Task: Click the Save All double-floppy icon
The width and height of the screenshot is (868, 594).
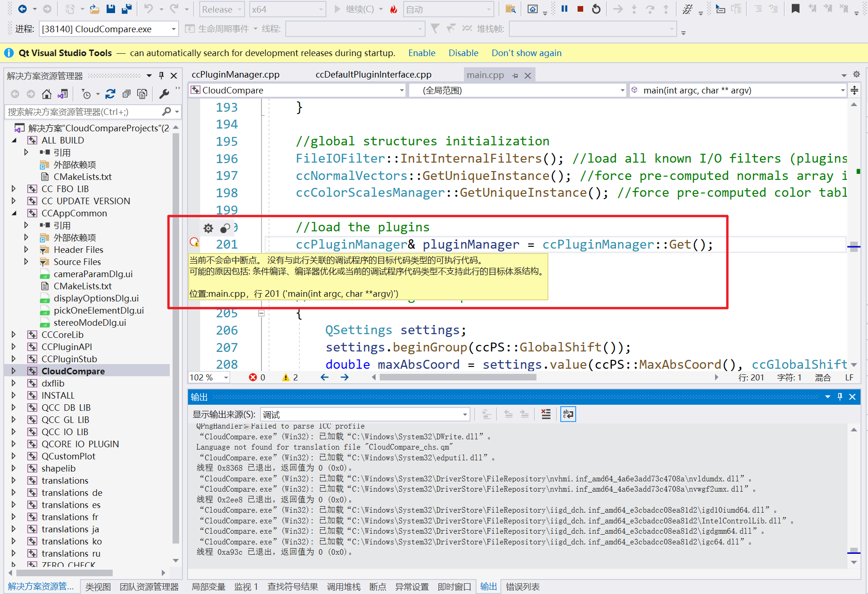Action: 126,9
